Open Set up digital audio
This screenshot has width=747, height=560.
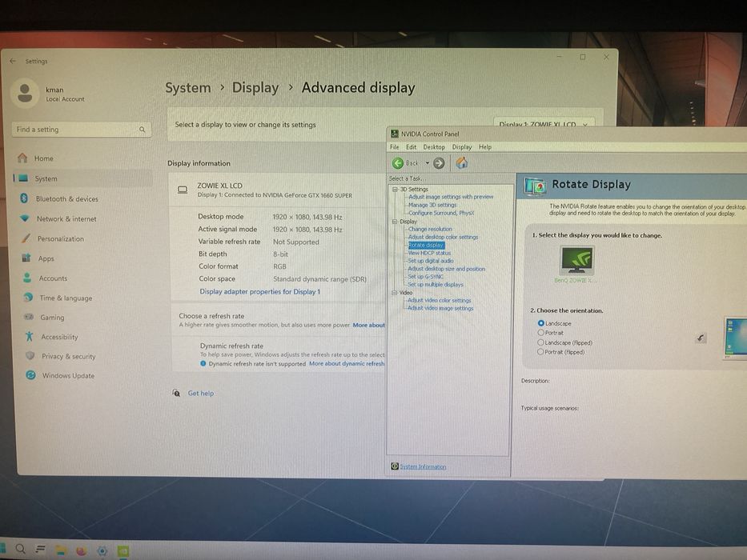(431, 261)
